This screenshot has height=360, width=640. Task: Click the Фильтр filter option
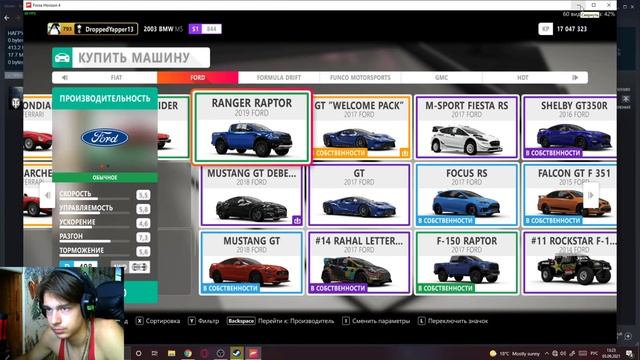point(208,321)
